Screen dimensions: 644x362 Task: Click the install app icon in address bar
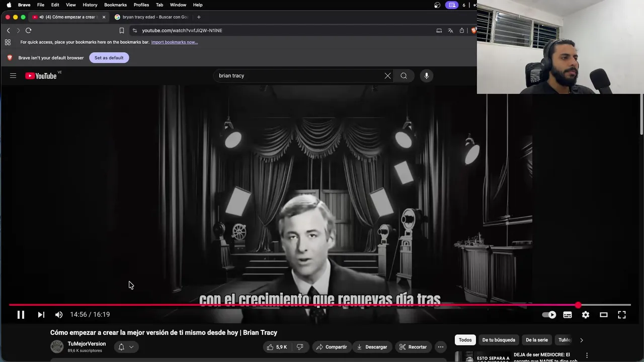(x=439, y=31)
